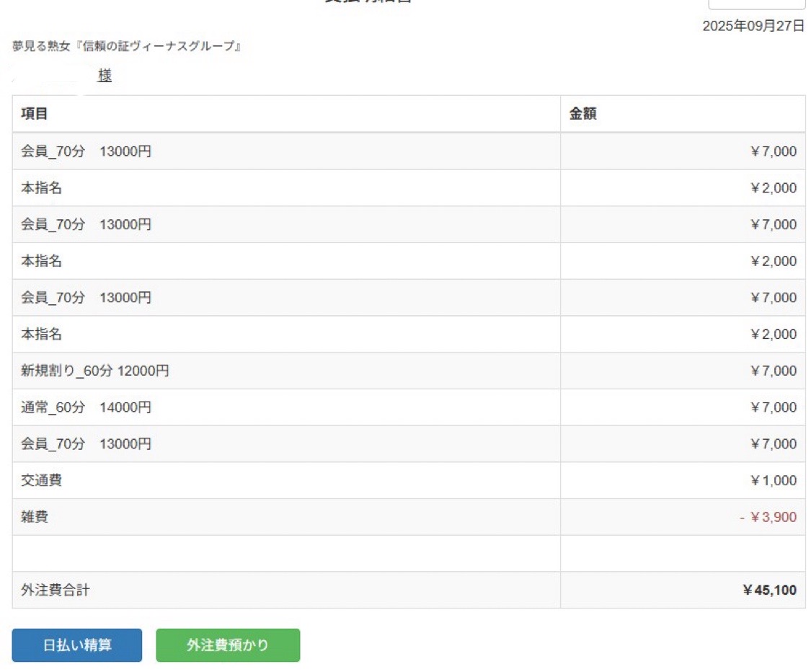This screenshot has width=811, height=672.
Task: Click the 日払い精算 blue button
Action: pos(77,645)
